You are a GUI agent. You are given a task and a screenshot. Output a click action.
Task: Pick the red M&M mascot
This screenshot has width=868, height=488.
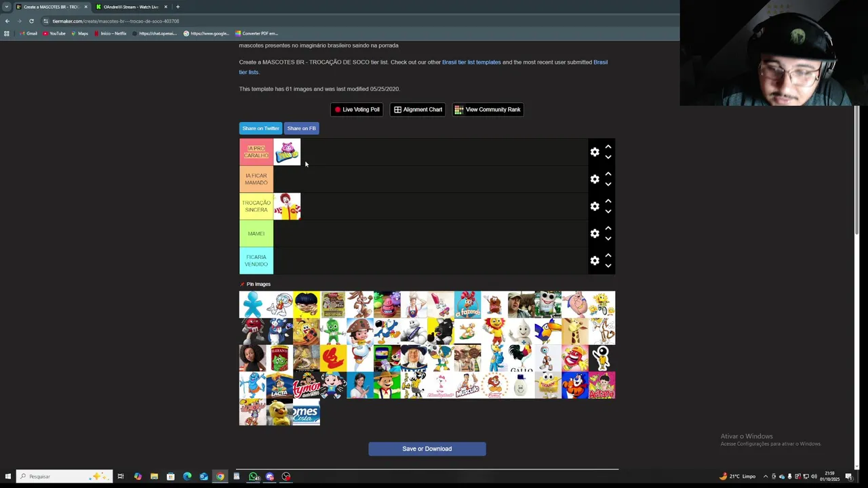point(252,331)
